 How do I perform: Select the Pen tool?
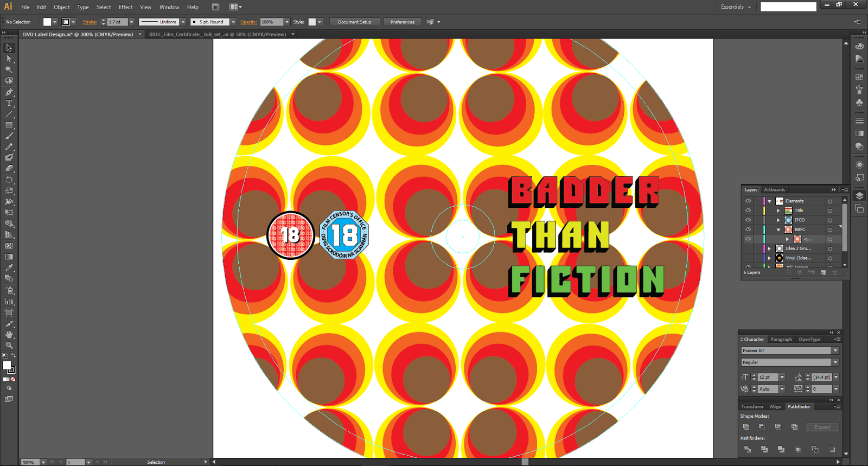tap(9, 92)
